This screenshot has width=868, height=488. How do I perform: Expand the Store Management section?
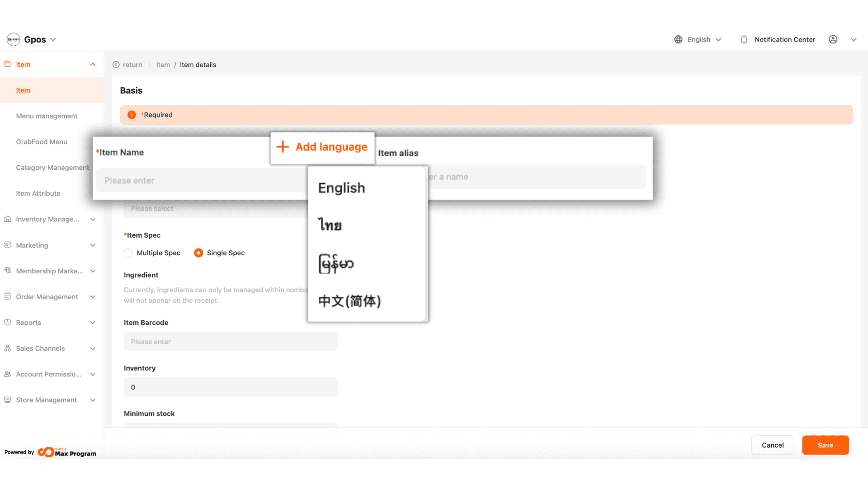[x=93, y=400]
